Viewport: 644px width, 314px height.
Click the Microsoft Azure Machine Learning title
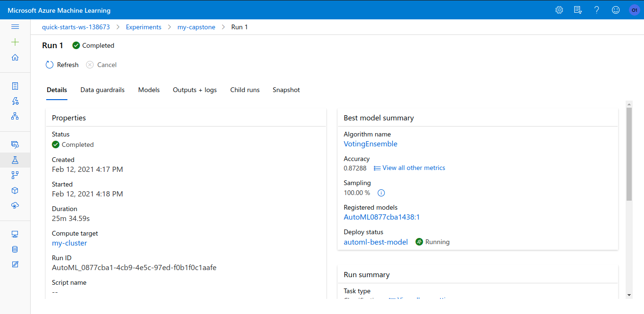click(x=59, y=10)
